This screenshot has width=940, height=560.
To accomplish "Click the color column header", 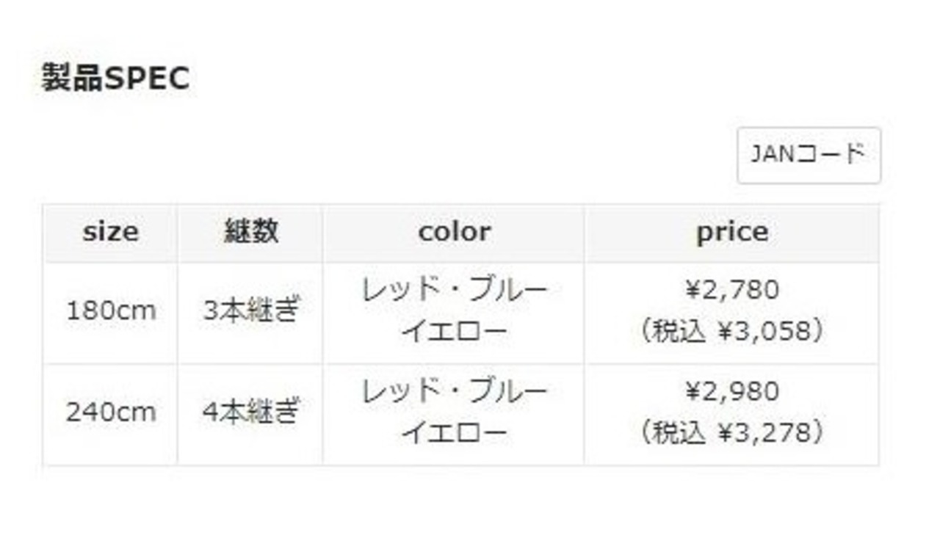I will point(454,233).
